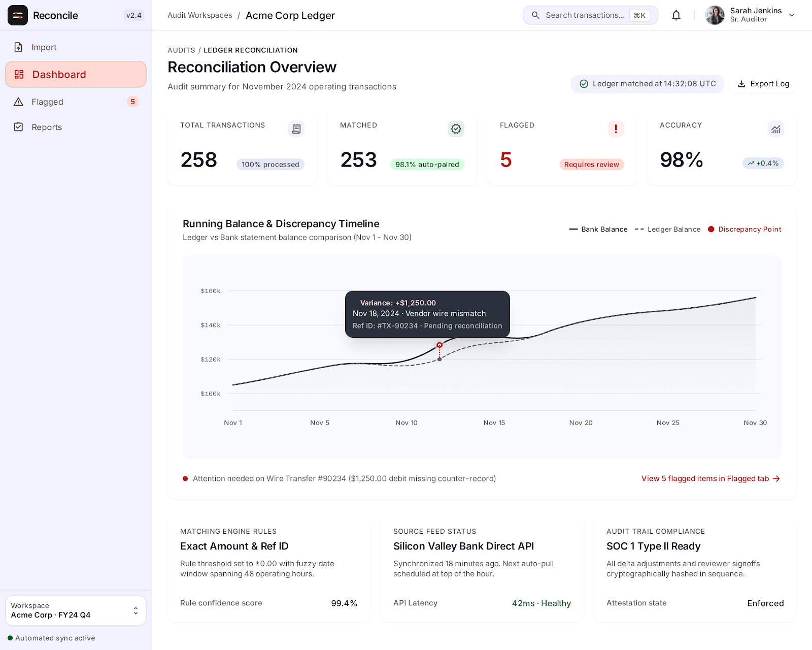This screenshot has height=650, width=812.
Task: Click the ledger matched checkmark icon
Action: [x=584, y=84]
